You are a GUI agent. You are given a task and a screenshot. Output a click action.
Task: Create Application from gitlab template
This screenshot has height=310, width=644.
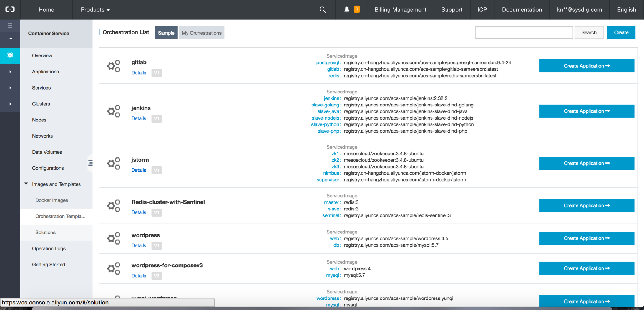[587, 66]
